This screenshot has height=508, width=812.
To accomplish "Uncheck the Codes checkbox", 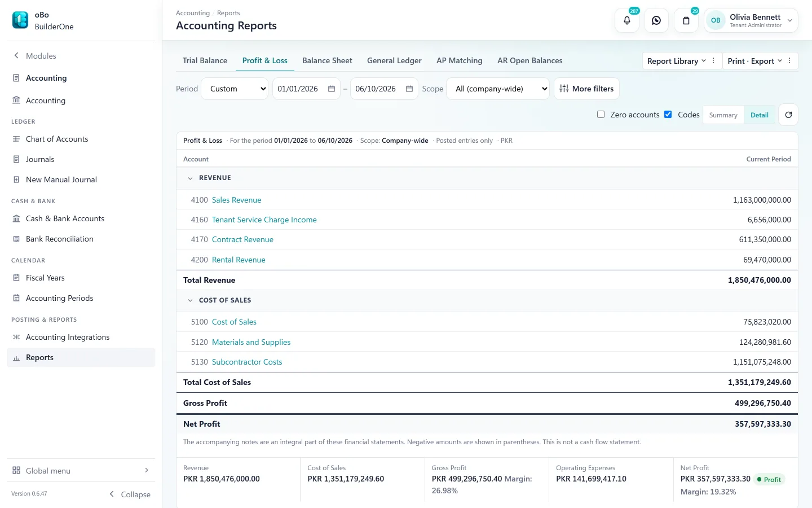I will pos(668,115).
